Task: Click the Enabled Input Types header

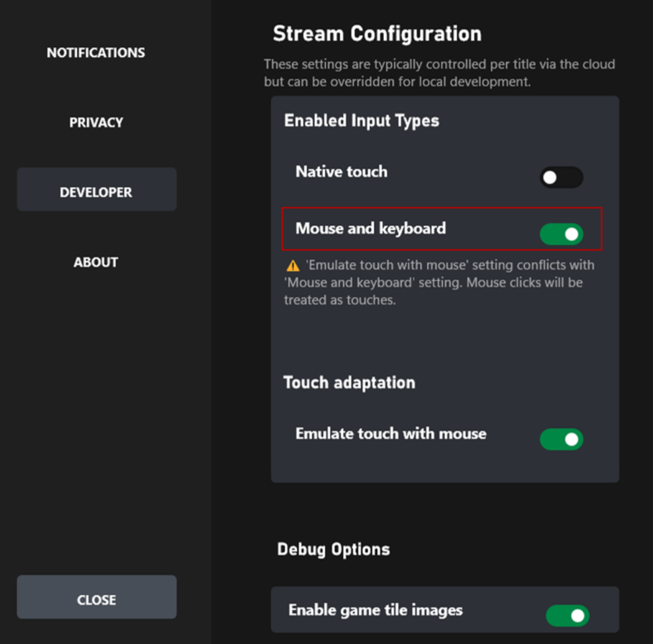Action: [362, 121]
